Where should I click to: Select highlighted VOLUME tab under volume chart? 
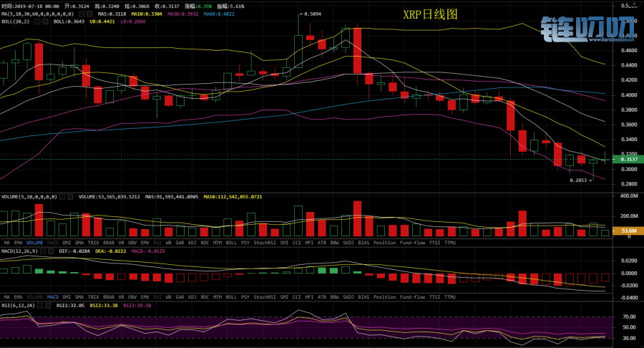34,243
